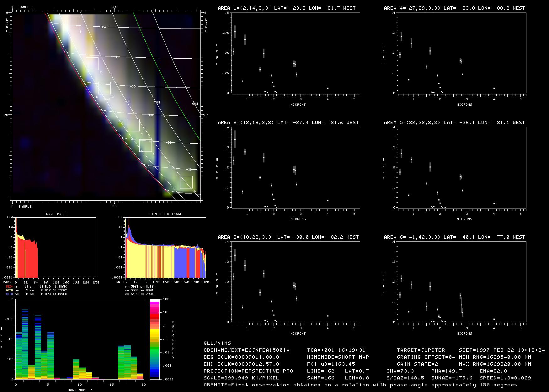This screenshot has height=392, width=549.
Task: Open the RAW IMAGE histogram plot
Action: click(56, 247)
